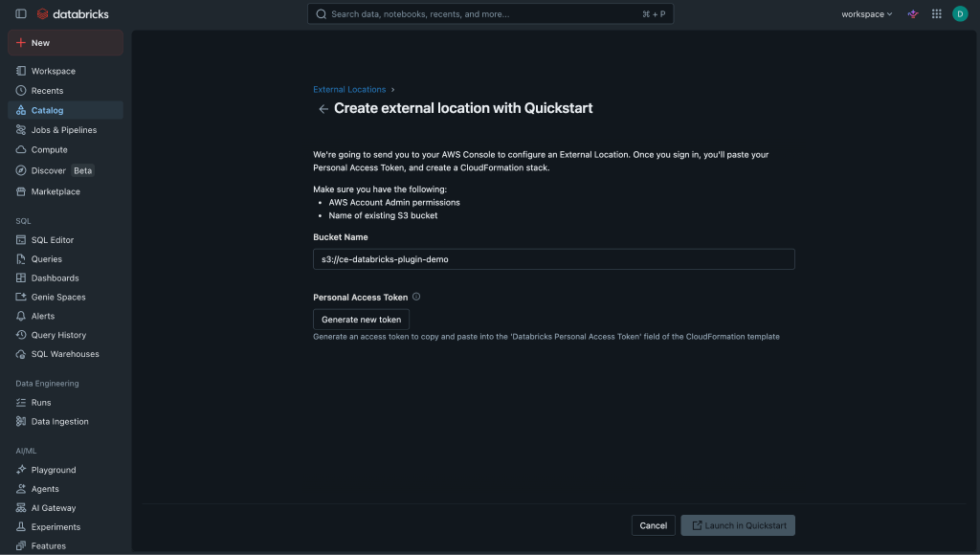Open the Databricks Assistant sparkle icon
This screenshot has width=980, height=555.
click(x=913, y=13)
